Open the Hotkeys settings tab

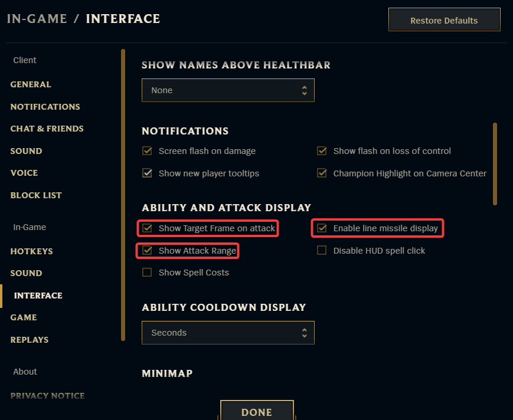click(x=31, y=251)
